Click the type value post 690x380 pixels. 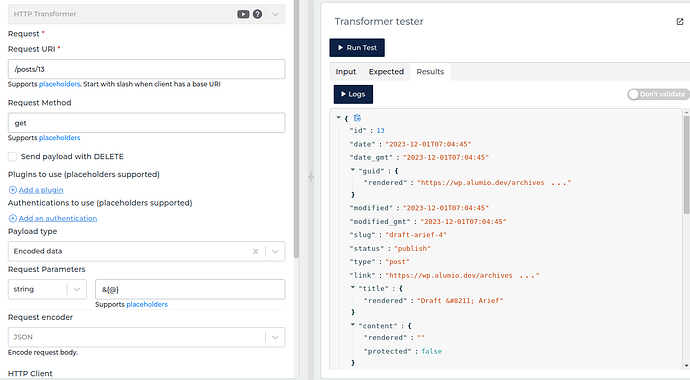(x=397, y=262)
